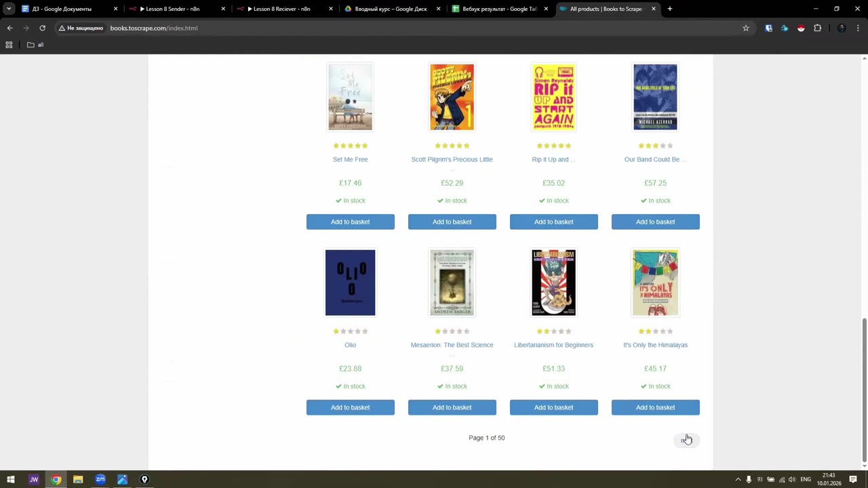Open the Chrome Extensions puzzle icon
The image size is (868, 488).
817,28
